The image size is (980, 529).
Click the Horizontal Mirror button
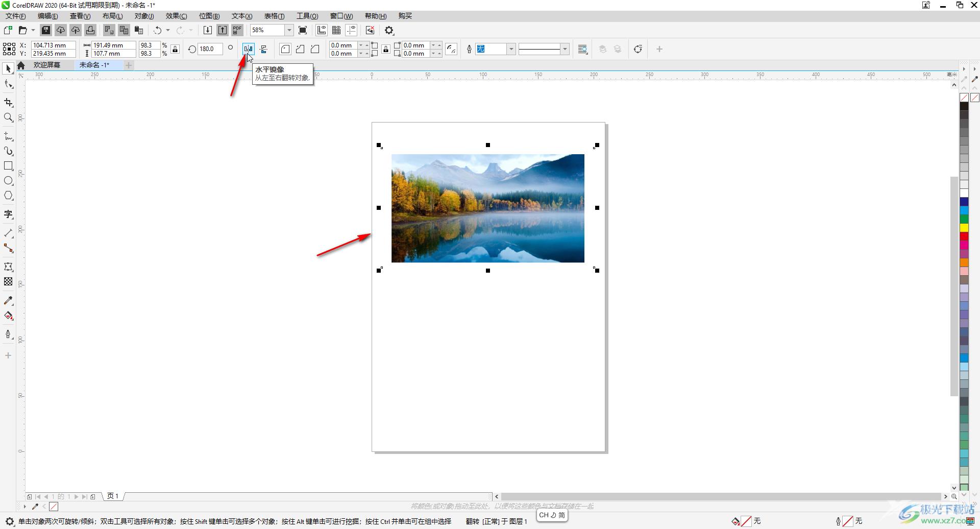click(248, 49)
